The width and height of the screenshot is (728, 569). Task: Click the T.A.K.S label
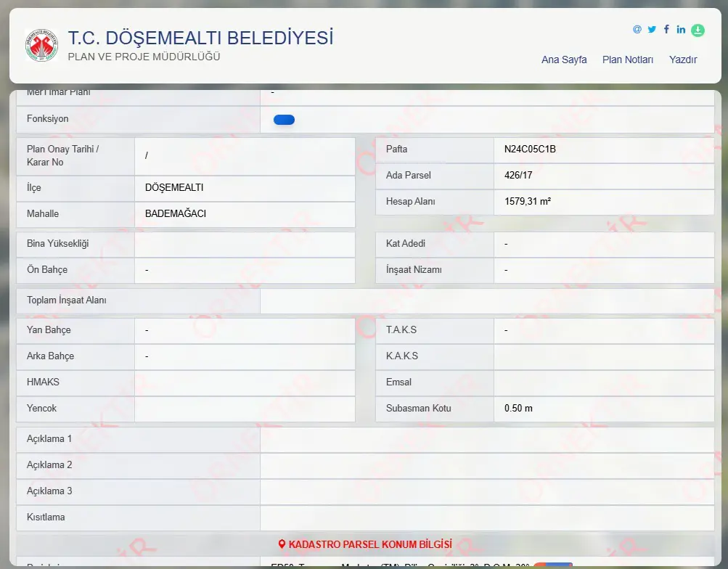tap(401, 329)
